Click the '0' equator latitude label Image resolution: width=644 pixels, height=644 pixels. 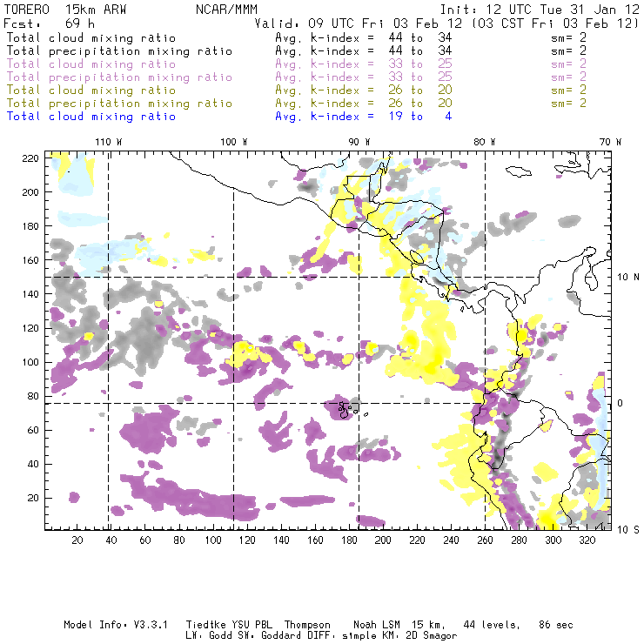click(621, 403)
